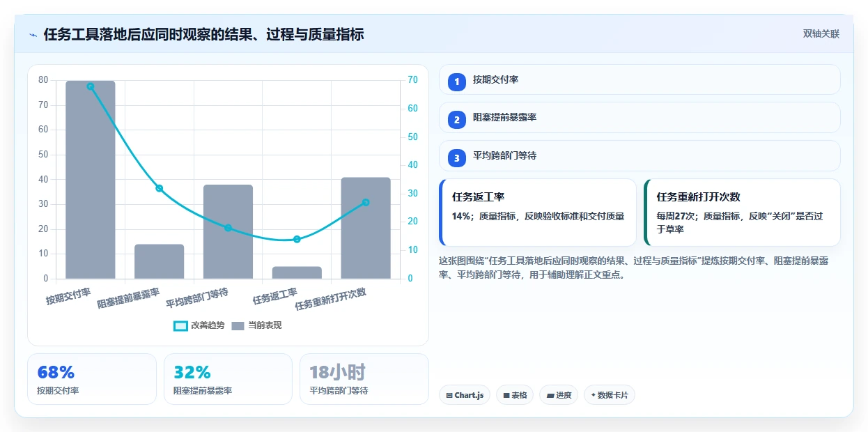868x432 pixels.
Task: Click the 平均跨部门等待 x-axis label
Action: pyautogui.click(x=198, y=298)
